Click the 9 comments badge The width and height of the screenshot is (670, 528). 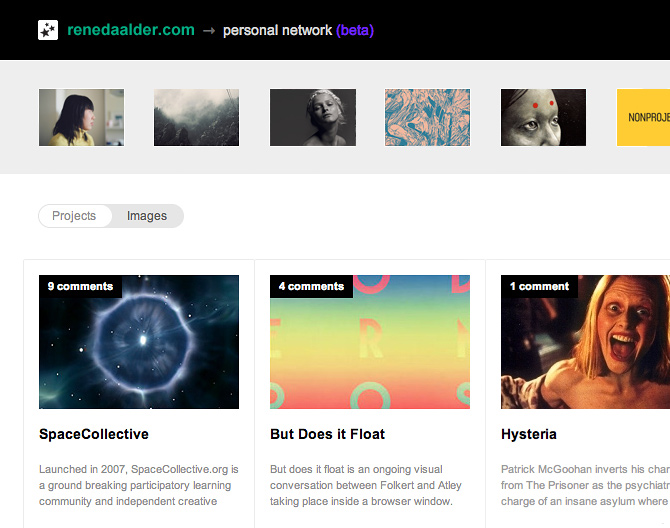pyautogui.click(x=80, y=286)
